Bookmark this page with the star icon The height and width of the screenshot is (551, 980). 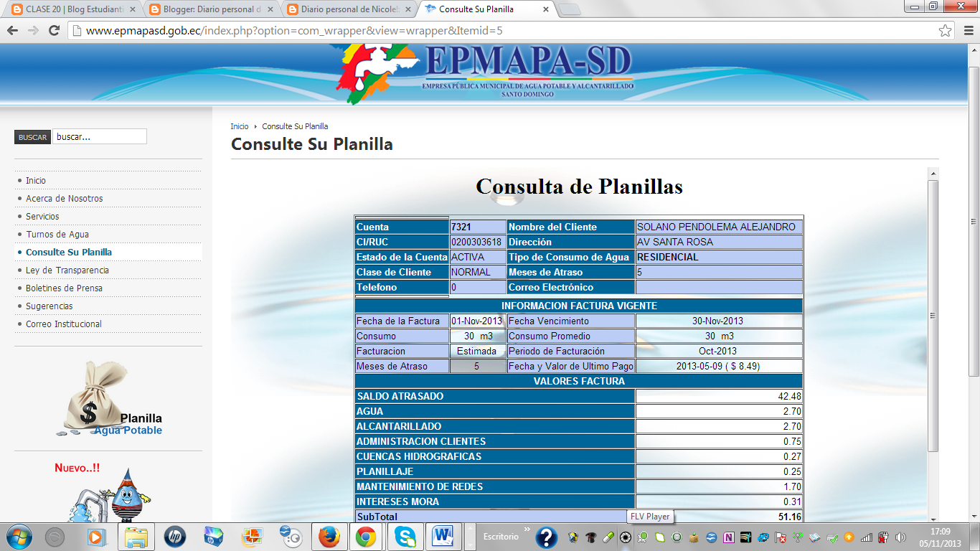tap(946, 31)
